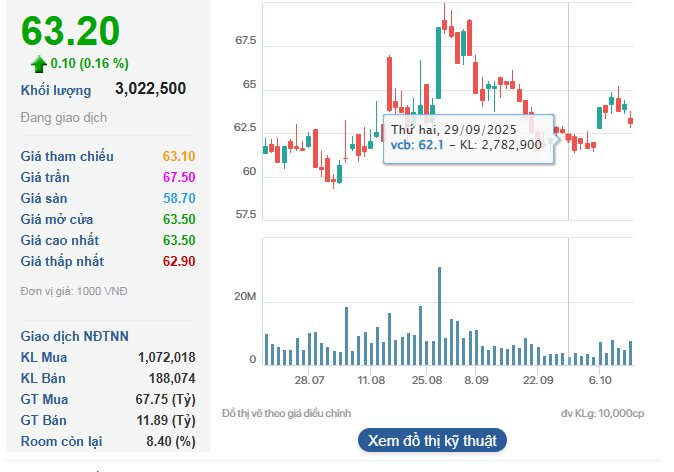Click the Giá thấp nhất value 62.90
Screen dimensions: 674x472
178,261
